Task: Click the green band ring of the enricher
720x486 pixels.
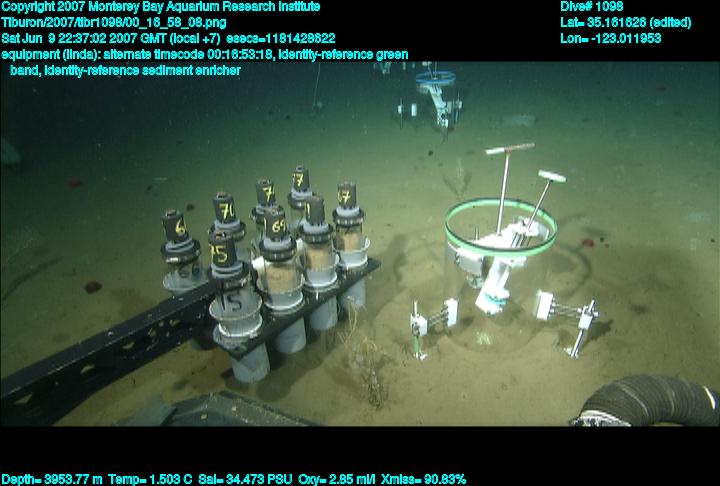Action: pyautogui.click(x=501, y=227)
